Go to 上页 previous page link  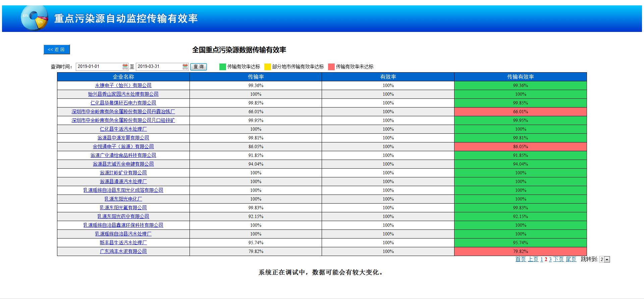tap(533, 259)
